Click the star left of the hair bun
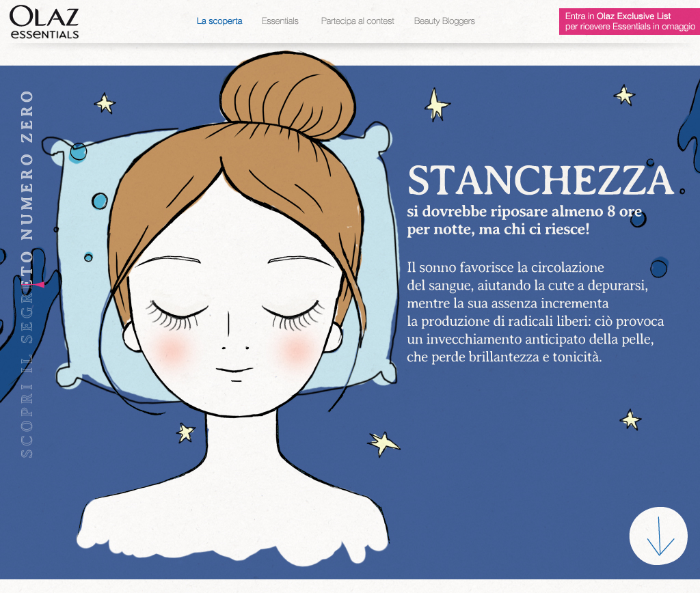This screenshot has width=700, height=593. [105, 103]
